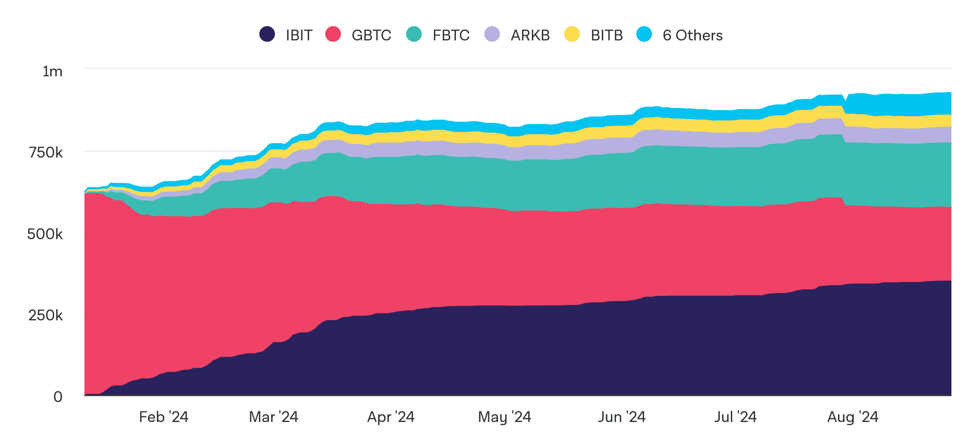Click the 1m y-axis label

tap(53, 71)
